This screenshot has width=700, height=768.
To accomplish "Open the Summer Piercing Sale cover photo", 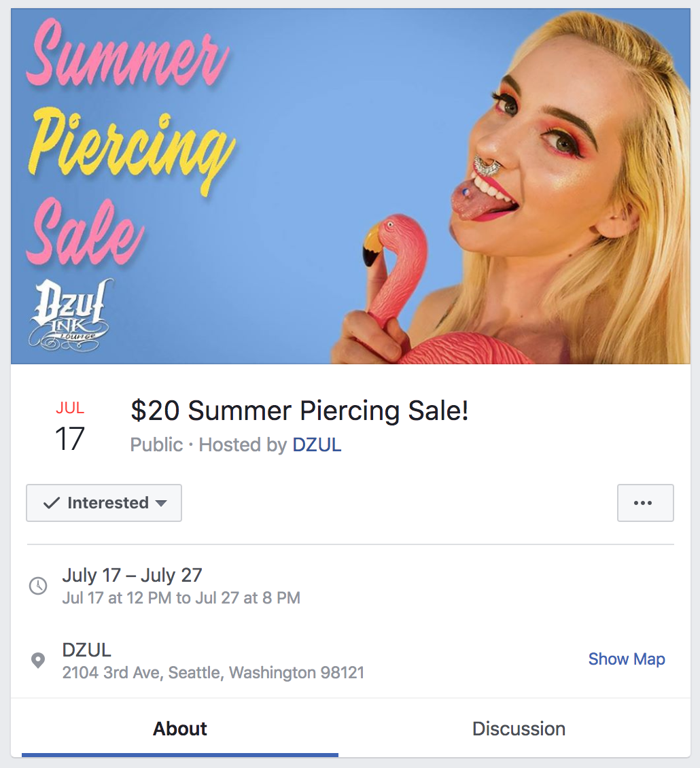I will [350, 186].
